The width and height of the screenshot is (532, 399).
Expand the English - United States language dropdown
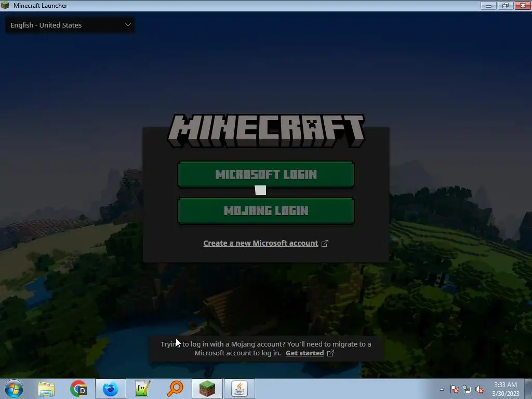point(70,25)
